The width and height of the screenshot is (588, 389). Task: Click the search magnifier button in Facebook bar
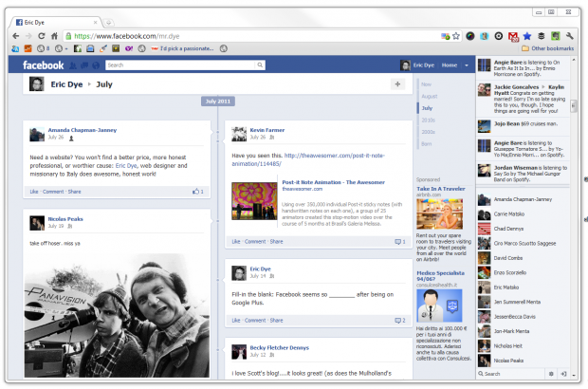tap(260, 65)
